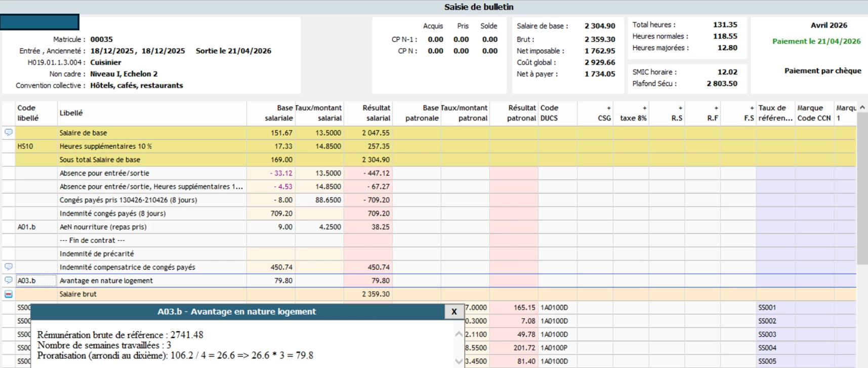This screenshot has width=868, height=368.
Task: Click the Net à payer amount 1 734.05
Action: (x=600, y=73)
